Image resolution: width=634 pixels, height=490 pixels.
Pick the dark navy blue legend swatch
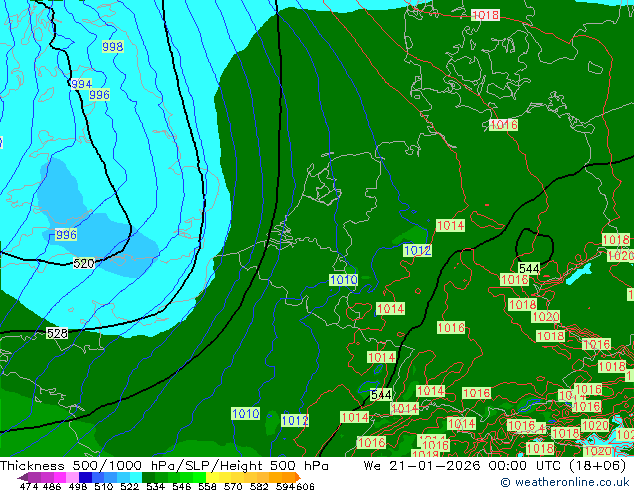tap(85, 477)
